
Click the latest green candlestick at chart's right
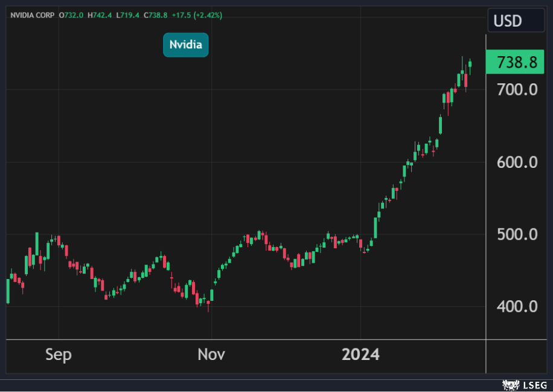coord(470,64)
